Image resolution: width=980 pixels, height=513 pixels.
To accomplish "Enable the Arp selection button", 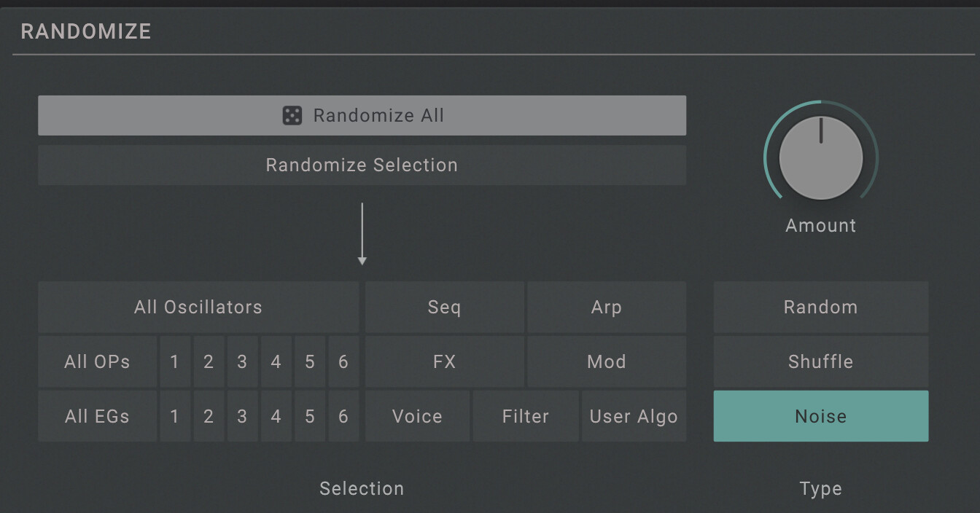I will tap(606, 307).
